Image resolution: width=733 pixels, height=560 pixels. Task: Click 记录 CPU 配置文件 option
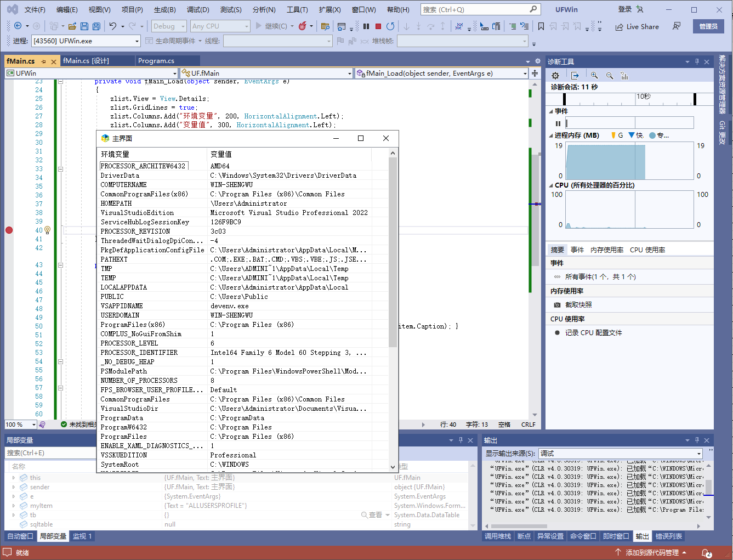[593, 332]
